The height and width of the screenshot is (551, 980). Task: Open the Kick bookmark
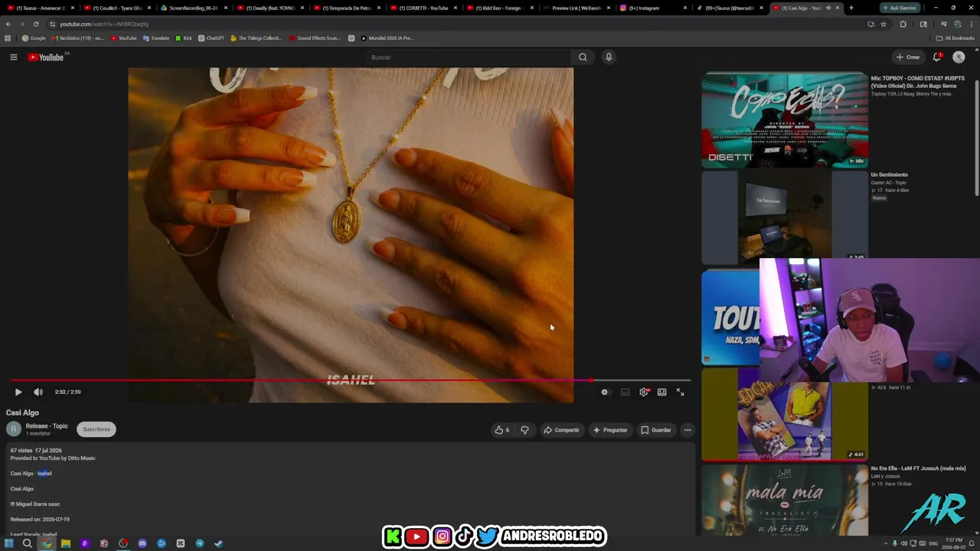click(184, 37)
